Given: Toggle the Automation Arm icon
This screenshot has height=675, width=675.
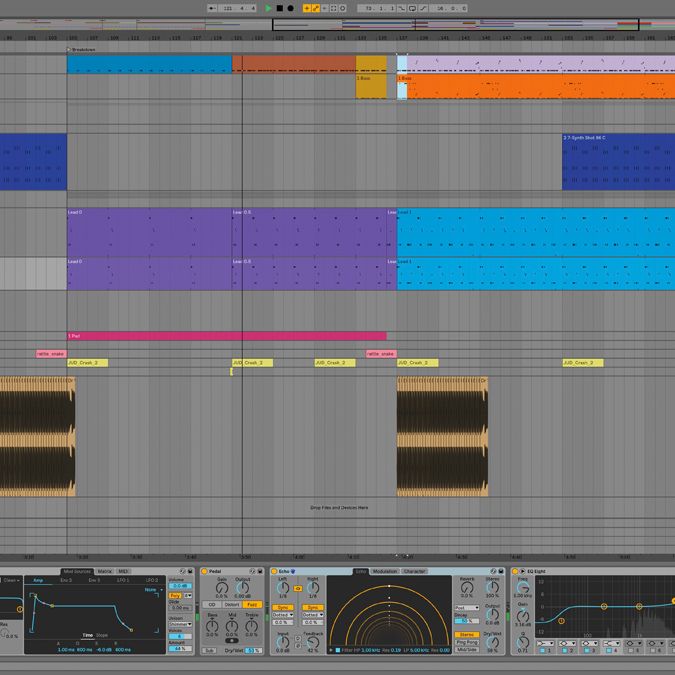Looking at the screenshot, I should pyautogui.click(x=316, y=8).
